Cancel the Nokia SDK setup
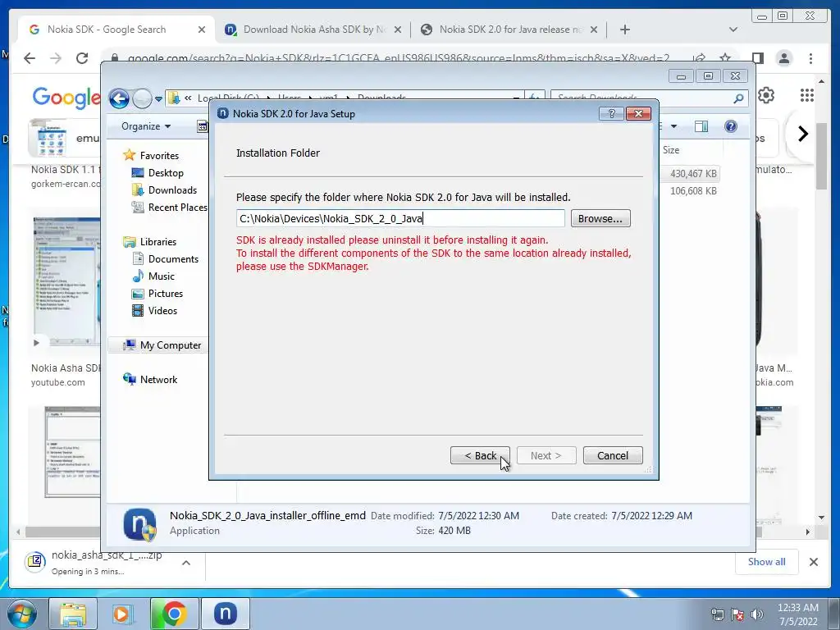Screen dimensions: 840x630 pos(612,455)
